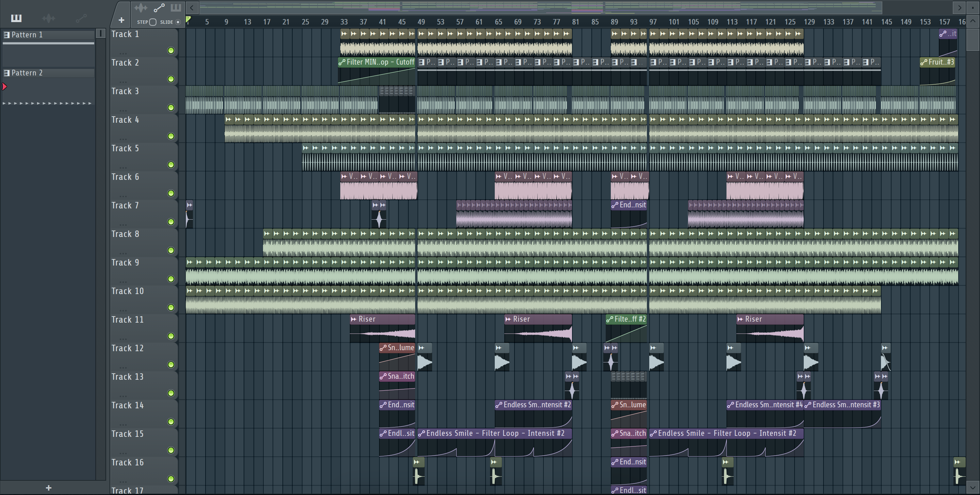Select the Track 17 name label
980x495 pixels.
[128, 491]
